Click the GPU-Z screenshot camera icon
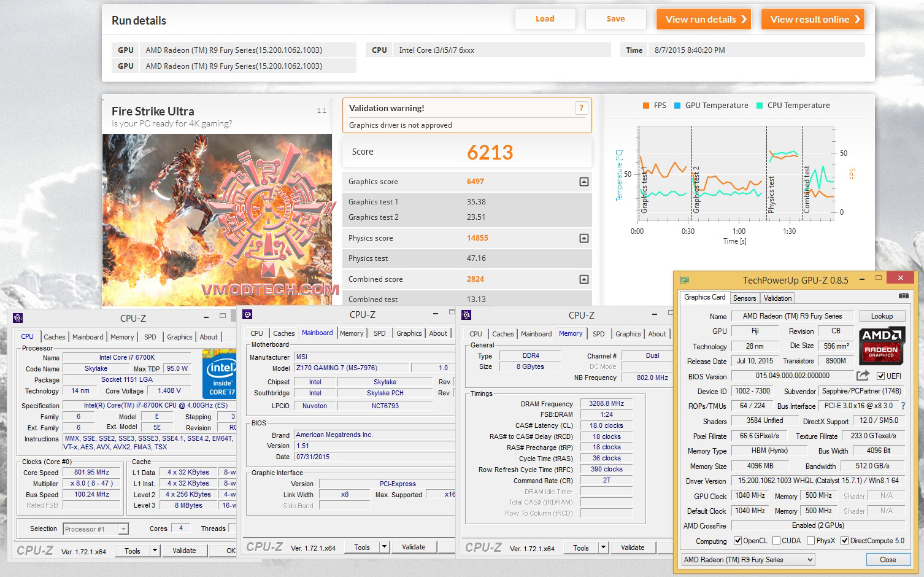The image size is (924, 577). click(x=903, y=296)
